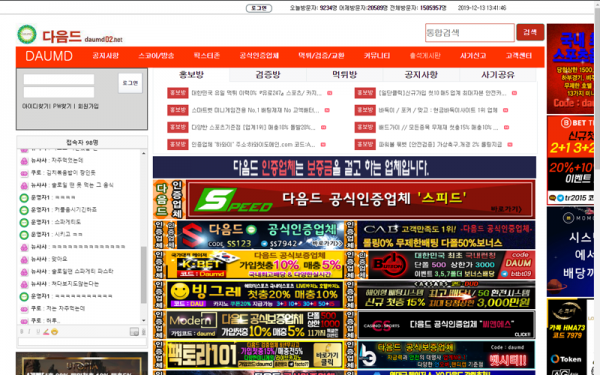
Task: Open the post '버드가이 // 모든종목 무제재'
Action: pos(439,127)
